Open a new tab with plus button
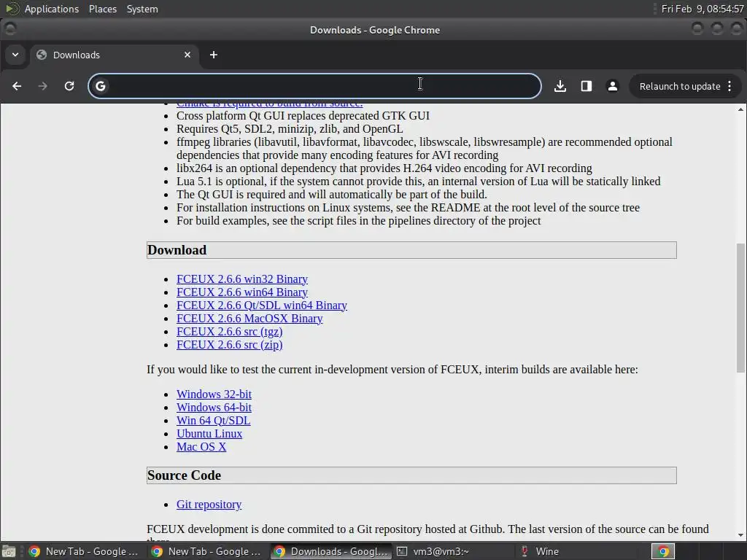 (x=214, y=55)
